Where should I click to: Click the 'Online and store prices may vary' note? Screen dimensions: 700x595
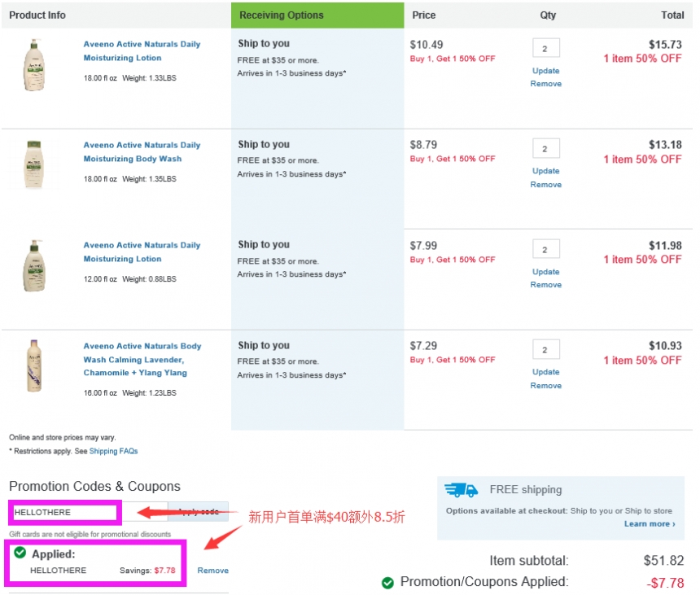coord(63,437)
